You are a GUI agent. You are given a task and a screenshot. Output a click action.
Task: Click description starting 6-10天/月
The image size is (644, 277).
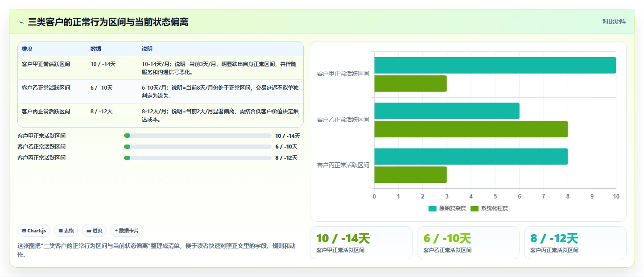pos(220,91)
